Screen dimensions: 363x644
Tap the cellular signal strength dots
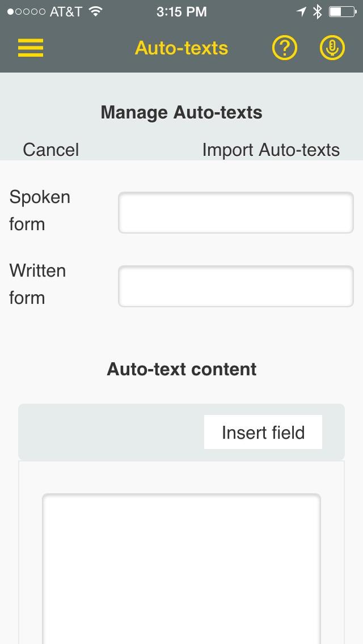tap(26, 11)
